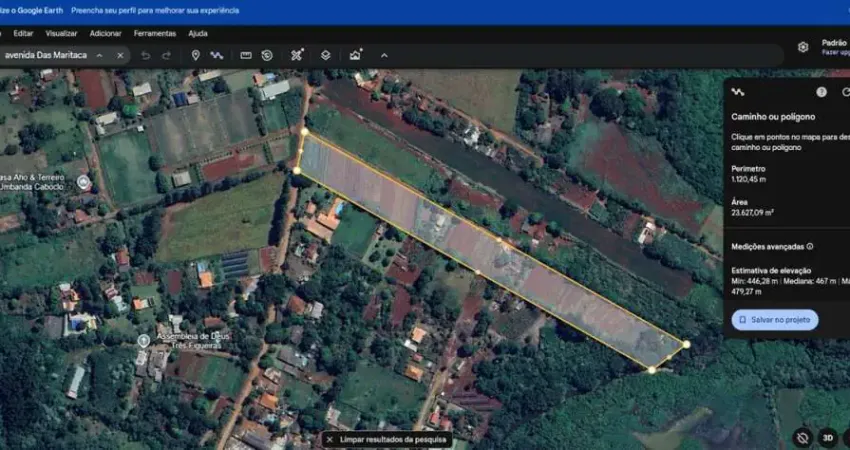Show info about Medições avançadas
Viewport: 850px width, 450px height.
pyautogui.click(x=810, y=246)
